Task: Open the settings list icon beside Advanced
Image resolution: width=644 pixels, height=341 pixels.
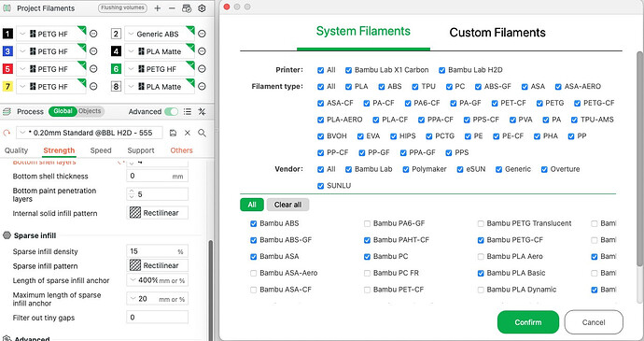Action: point(188,111)
